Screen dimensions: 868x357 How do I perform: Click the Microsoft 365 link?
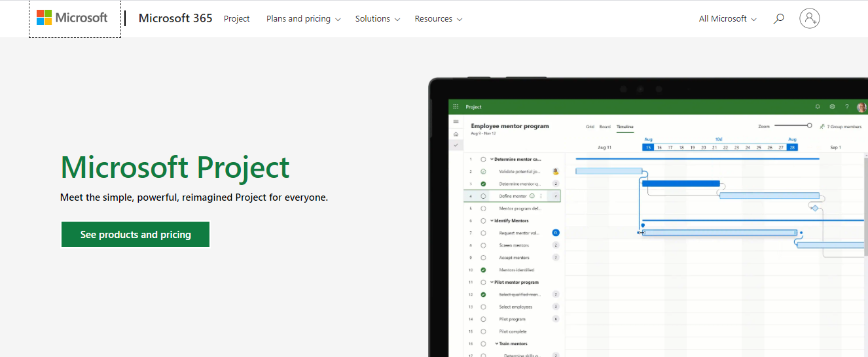[x=175, y=18]
